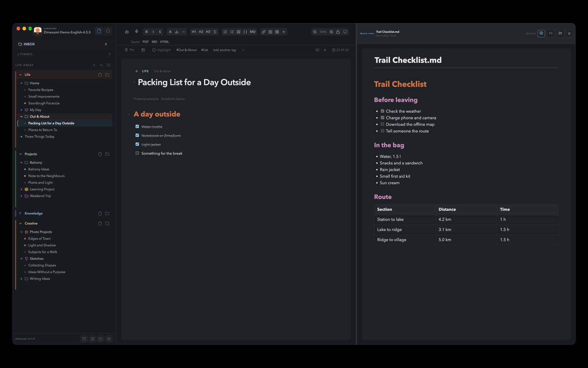This screenshot has height=368, width=588.
Task: Go back via LIFE breadcrumb arrow
Action: (x=137, y=71)
